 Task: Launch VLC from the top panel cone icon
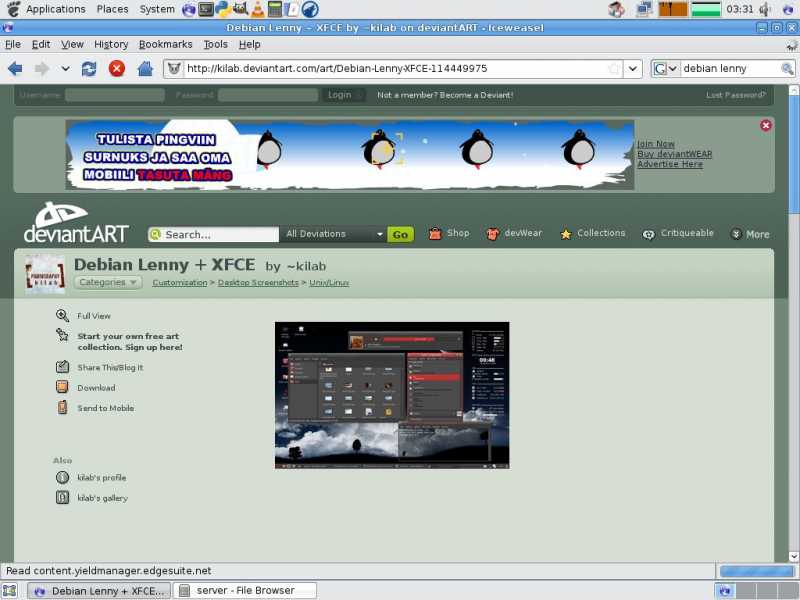click(258, 9)
